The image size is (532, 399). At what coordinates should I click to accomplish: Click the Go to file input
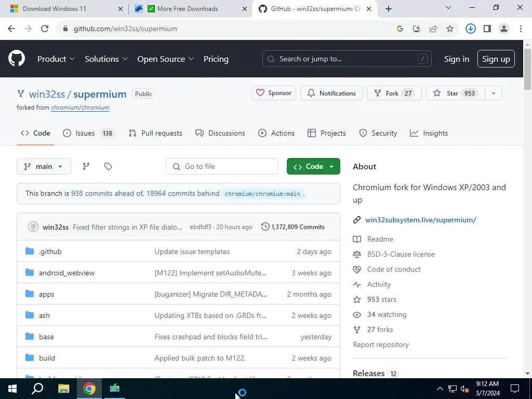(x=222, y=166)
